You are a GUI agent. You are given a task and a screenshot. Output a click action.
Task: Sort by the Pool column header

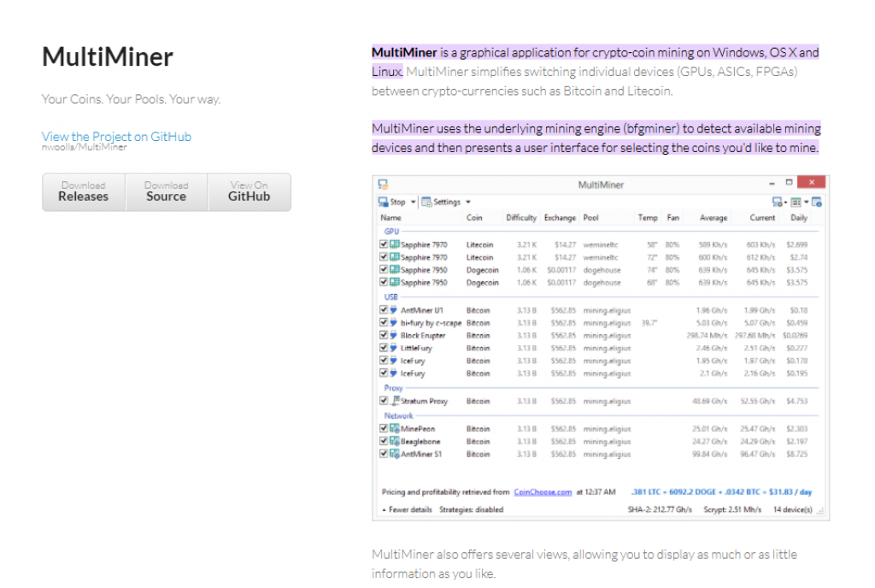tap(591, 218)
